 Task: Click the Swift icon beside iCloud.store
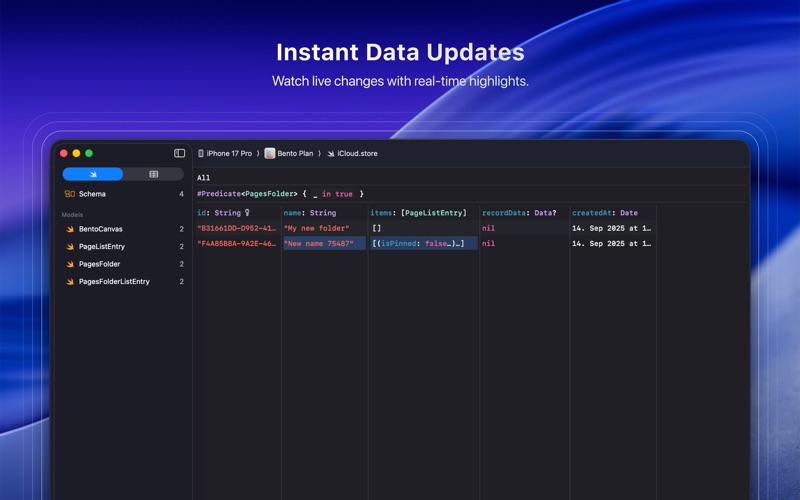pyautogui.click(x=331, y=153)
